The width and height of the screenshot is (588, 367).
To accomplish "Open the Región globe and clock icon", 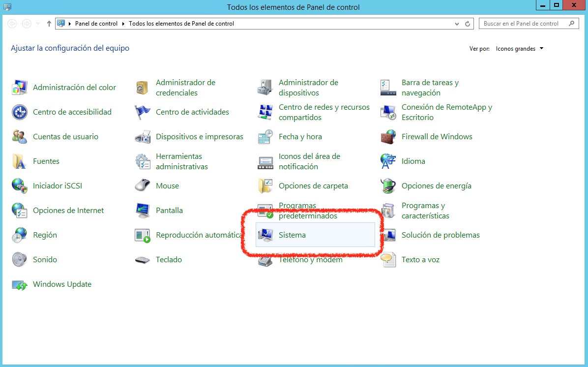I will point(20,235).
